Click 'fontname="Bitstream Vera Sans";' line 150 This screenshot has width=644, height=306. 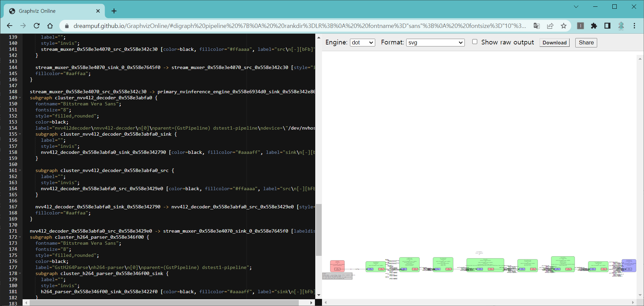[x=78, y=104]
